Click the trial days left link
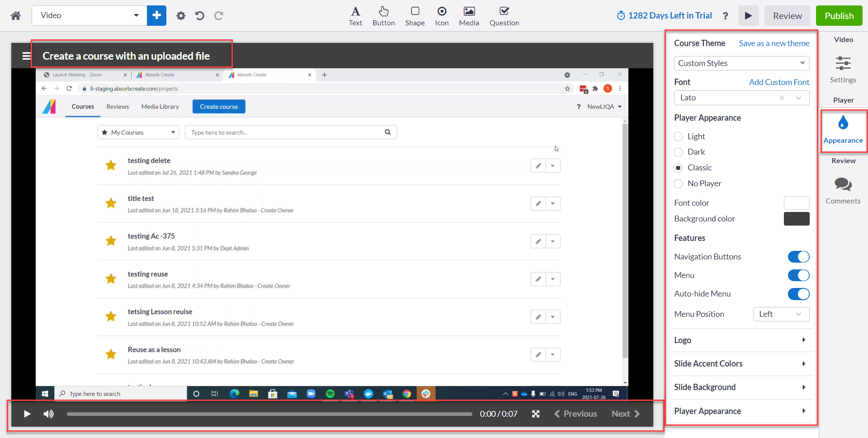The height and width of the screenshot is (438, 868). 665,16
